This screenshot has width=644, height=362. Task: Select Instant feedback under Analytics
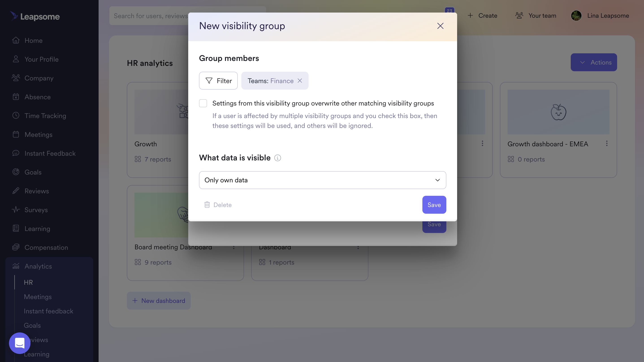coord(48,311)
